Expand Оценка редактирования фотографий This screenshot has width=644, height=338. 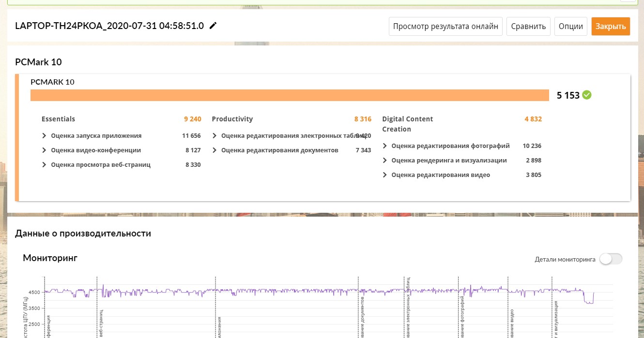pos(385,146)
